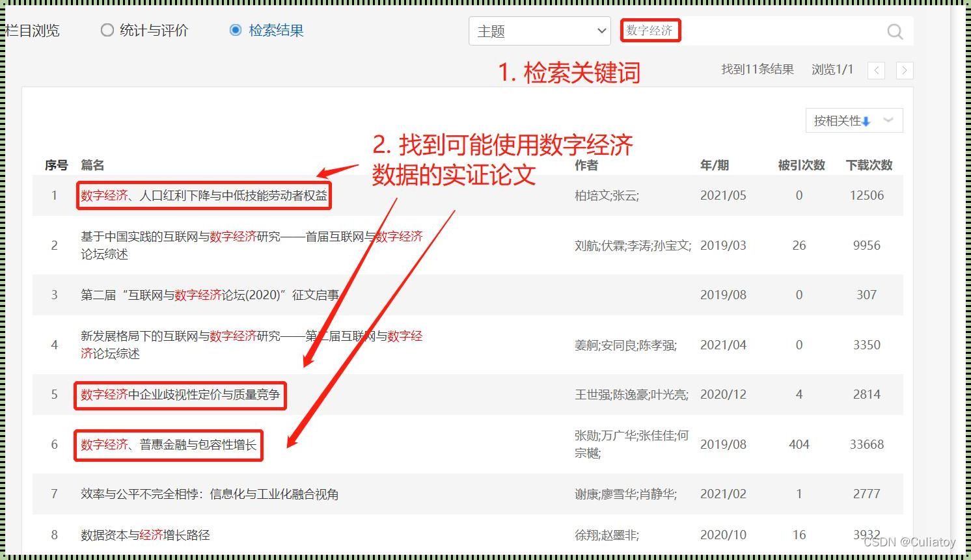Click download count 12506
The image size is (971, 560).
pyautogui.click(x=867, y=195)
